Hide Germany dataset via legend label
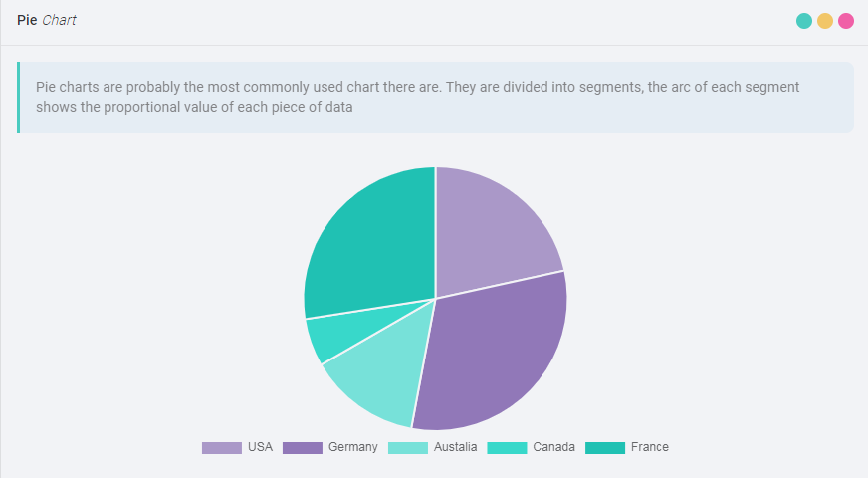 click(x=352, y=447)
